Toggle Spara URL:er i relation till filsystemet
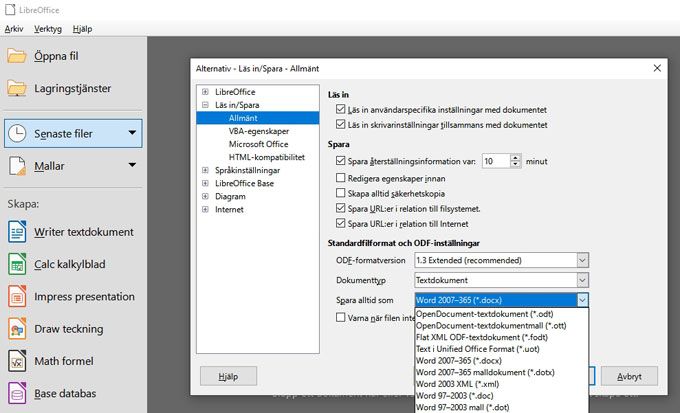Screen dimensions: 680x413 [340, 208]
